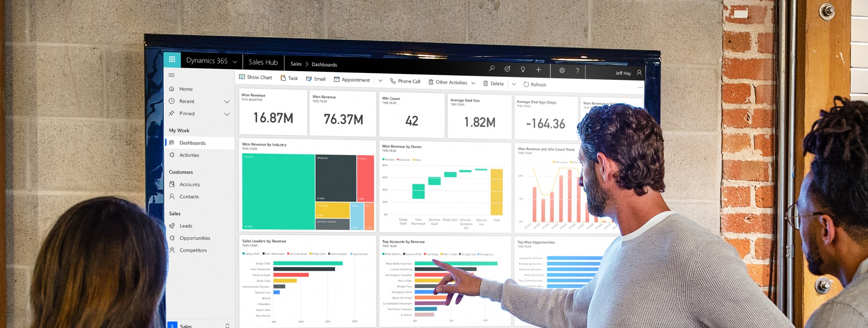Open Leads under Sales

[x=186, y=226]
